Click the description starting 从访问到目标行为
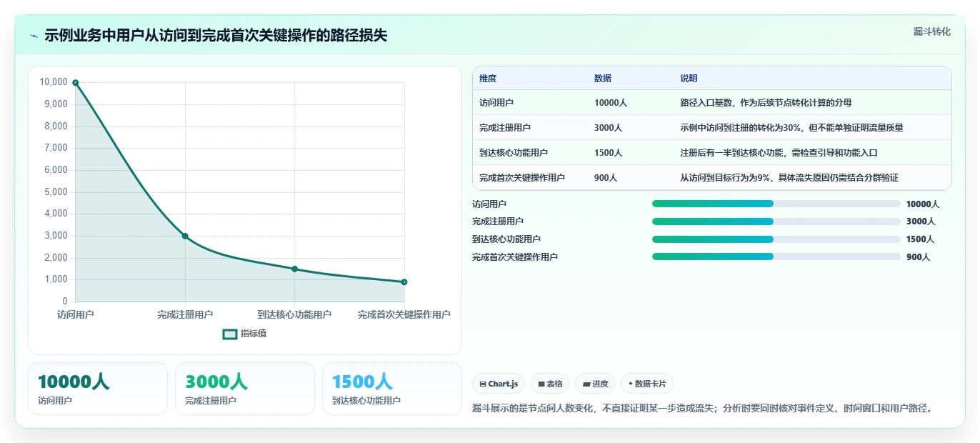This screenshot has width=980, height=443. coord(789,178)
